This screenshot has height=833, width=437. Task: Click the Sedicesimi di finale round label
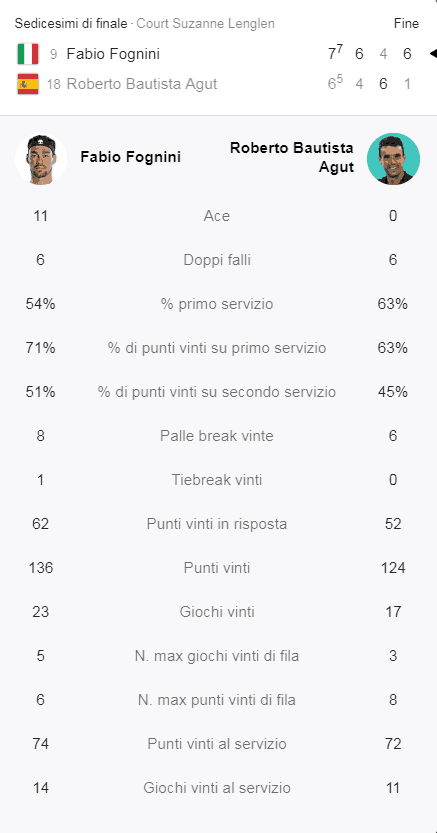(71, 23)
